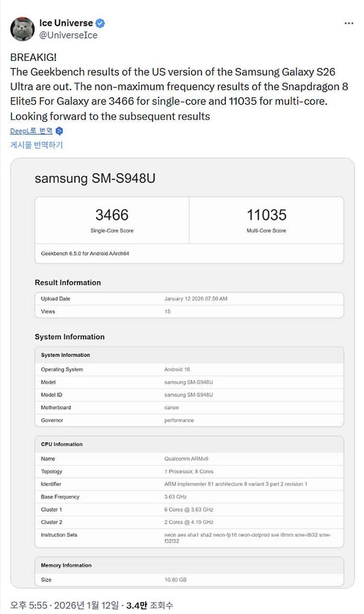Click the Upload Date row

point(189,299)
